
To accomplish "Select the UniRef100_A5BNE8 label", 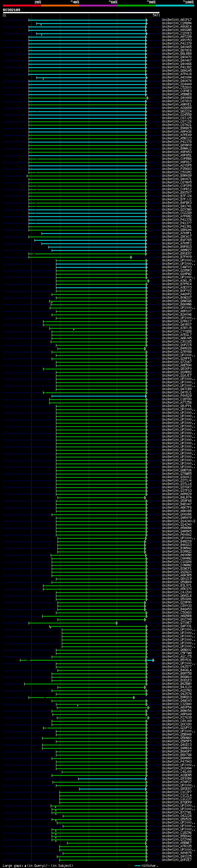I will [177, 94].
